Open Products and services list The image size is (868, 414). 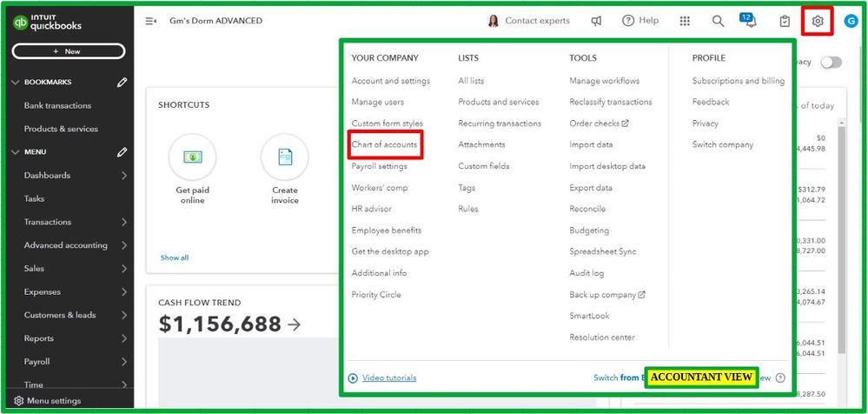(x=498, y=102)
